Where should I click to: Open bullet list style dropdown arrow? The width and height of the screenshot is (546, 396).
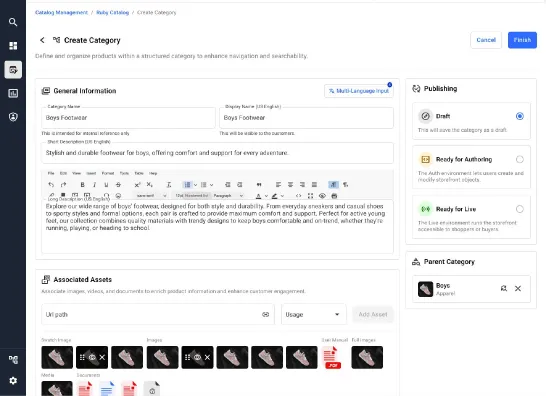(211, 185)
